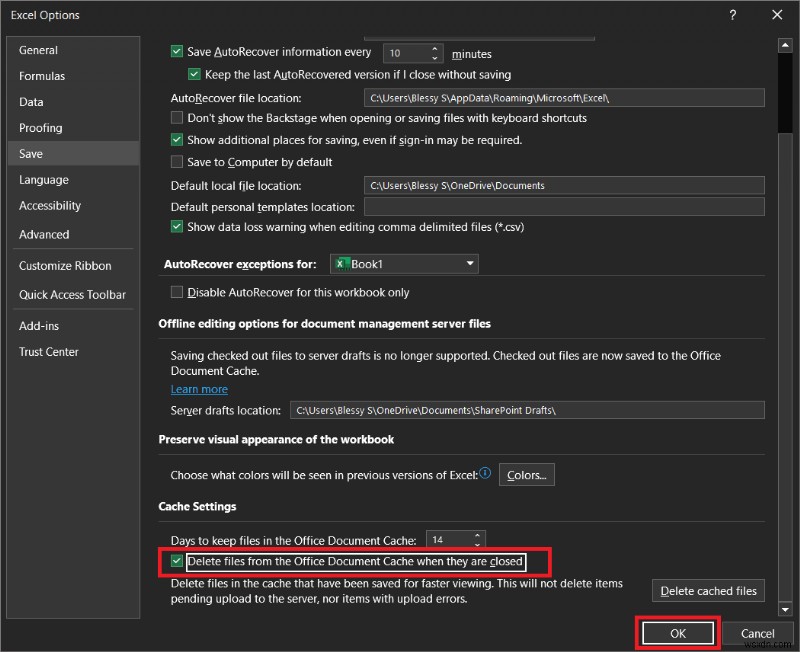Click Default personal templates location field

click(564, 207)
